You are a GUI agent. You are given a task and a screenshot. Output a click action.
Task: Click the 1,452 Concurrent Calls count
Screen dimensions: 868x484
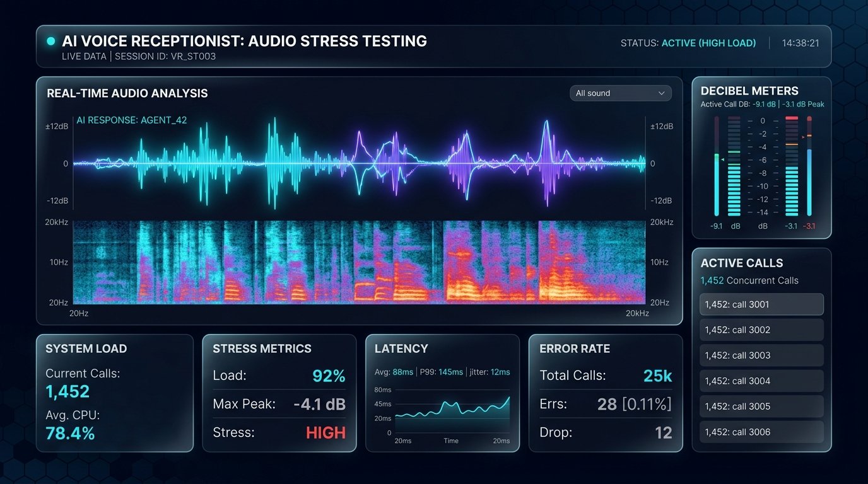(x=749, y=280)
